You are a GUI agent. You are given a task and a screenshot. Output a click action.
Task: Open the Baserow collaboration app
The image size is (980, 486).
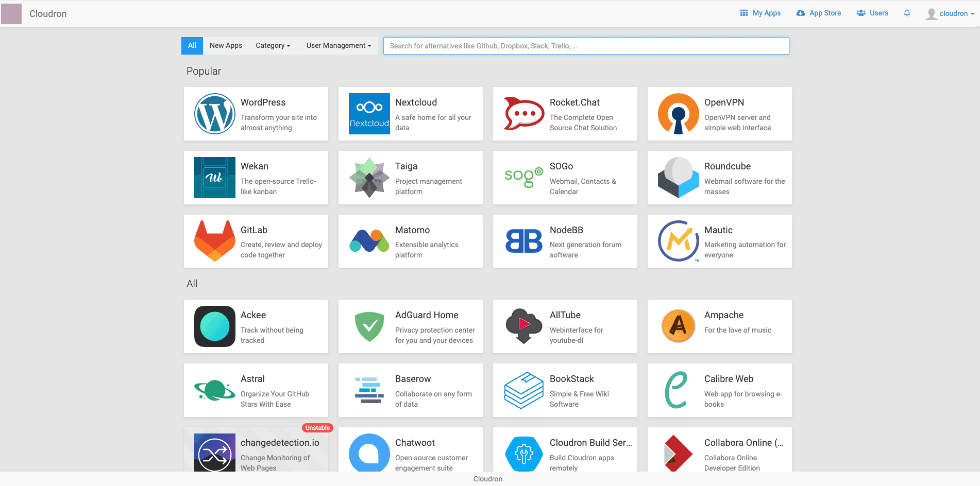point(410,390)
